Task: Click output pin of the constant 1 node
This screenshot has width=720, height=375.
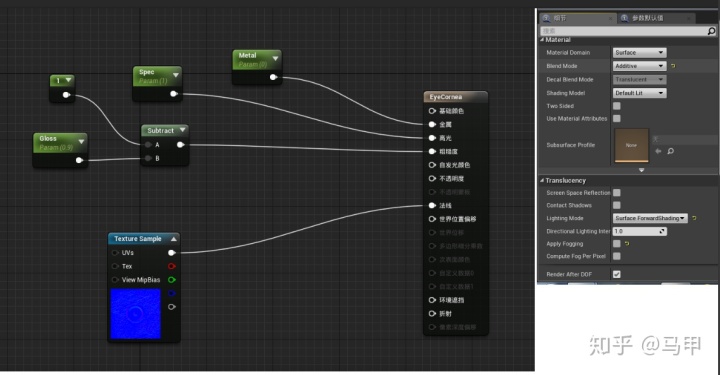Action: [66, 95]
